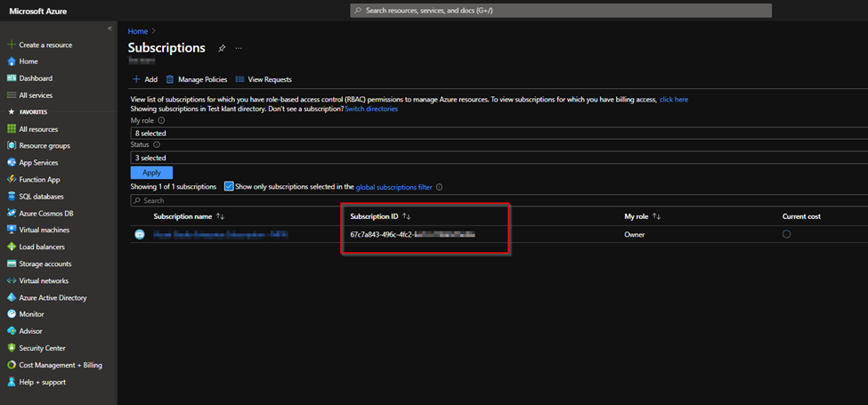Click the Apply button
This screenshot has height=405, width=868.
click(x=151, y=173)
